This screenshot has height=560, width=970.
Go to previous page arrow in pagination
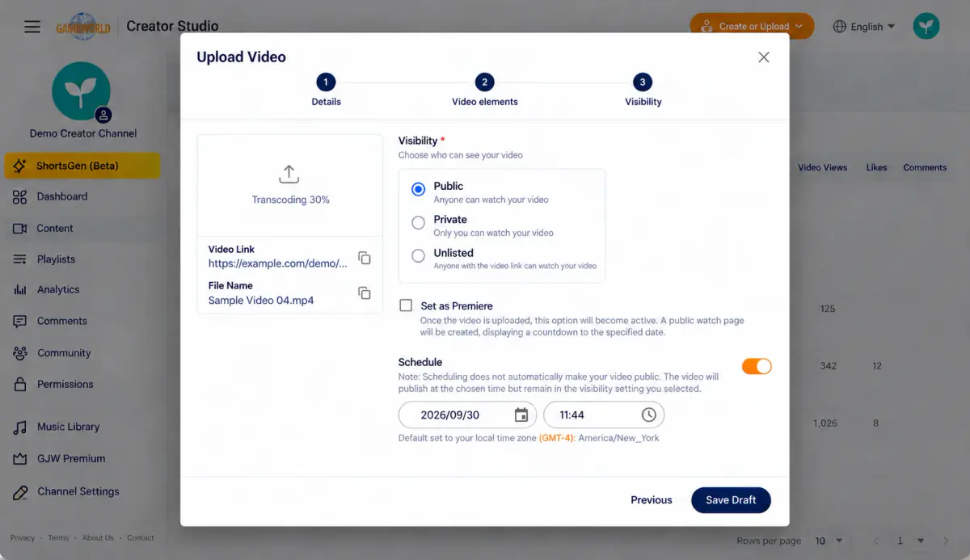[876, 541]
